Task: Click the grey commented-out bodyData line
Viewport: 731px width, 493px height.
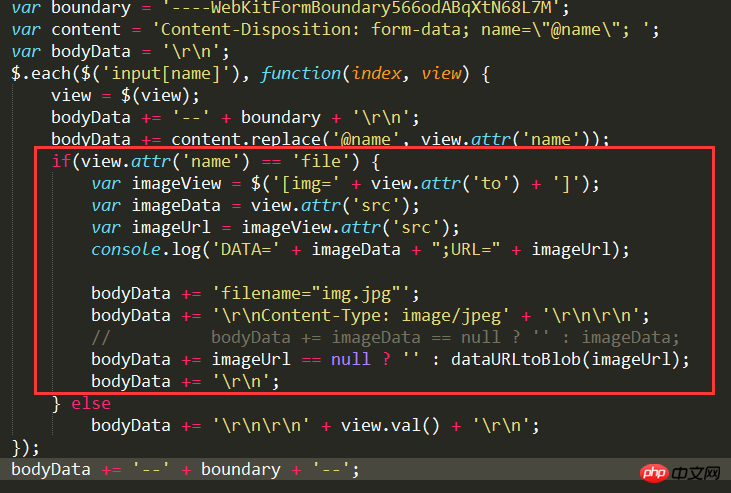Action: 385,337
